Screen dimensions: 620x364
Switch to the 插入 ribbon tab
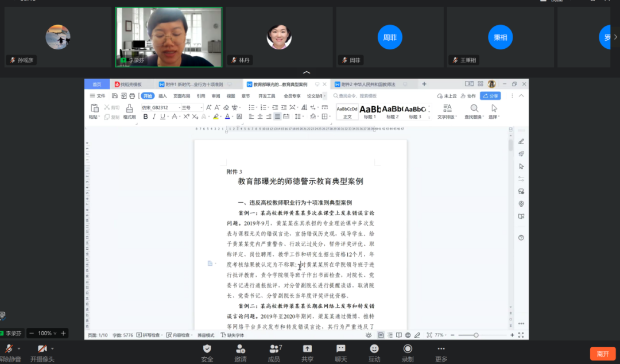click(x=162, y=96)
